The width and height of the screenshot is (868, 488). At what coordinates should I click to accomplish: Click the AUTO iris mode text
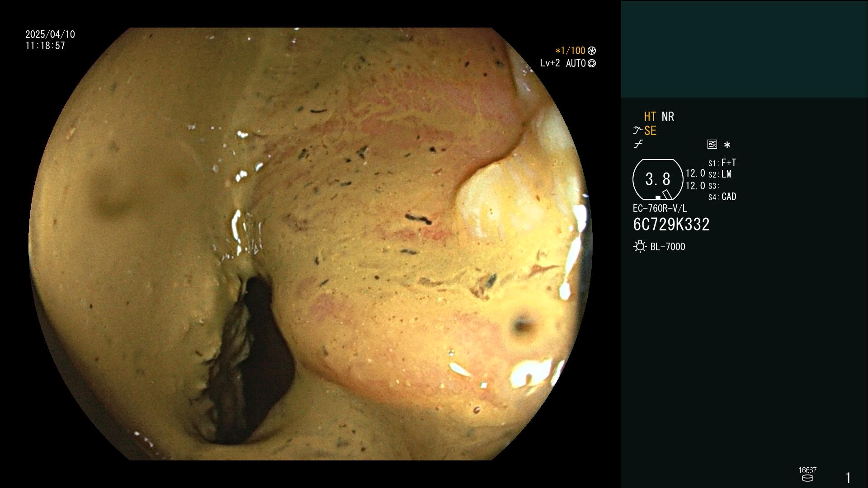(x=576, y=63)
